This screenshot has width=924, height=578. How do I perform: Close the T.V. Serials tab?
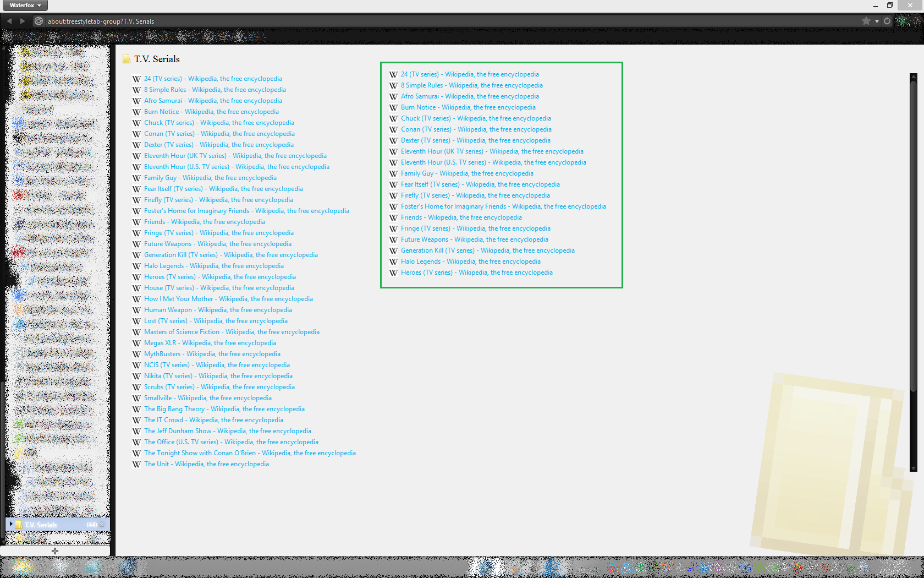[x=102, y=525]
